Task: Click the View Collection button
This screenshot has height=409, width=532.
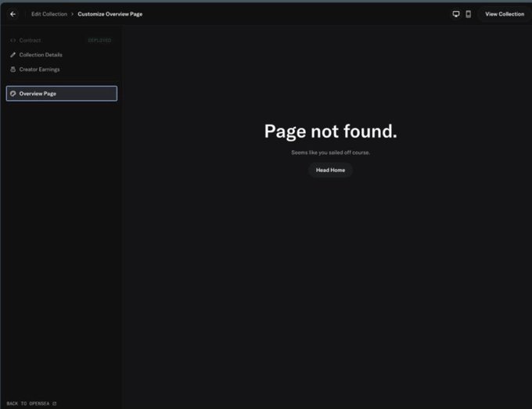Action: click(504, 14)
